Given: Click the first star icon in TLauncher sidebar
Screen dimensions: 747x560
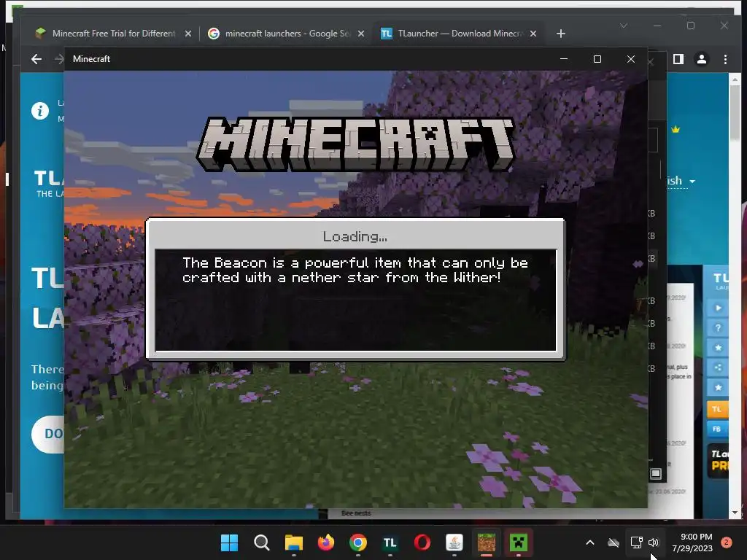Looking at the screenshot, I should pyautogui.click(x=718, y=348).
